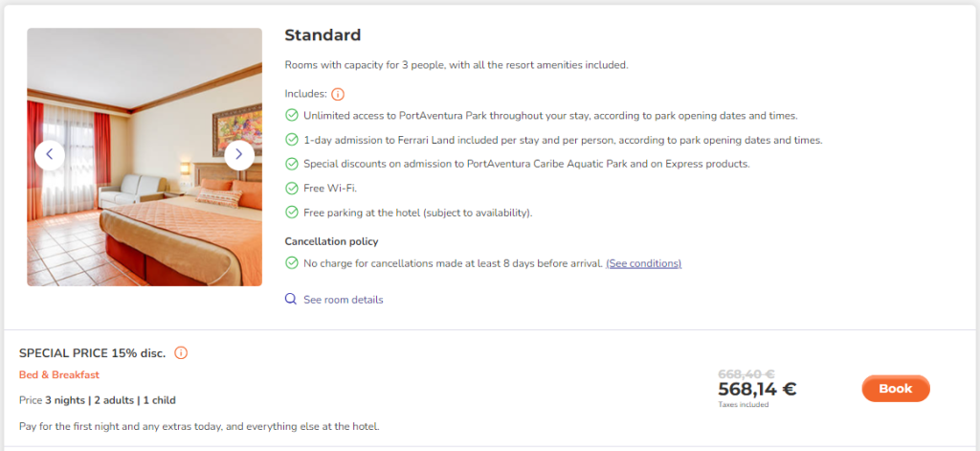The width and height of the screenshot is (980, 451).
Task: Click checkmark beside Unlimited PortAventura Park access
Action: click(x=291, y=116)
